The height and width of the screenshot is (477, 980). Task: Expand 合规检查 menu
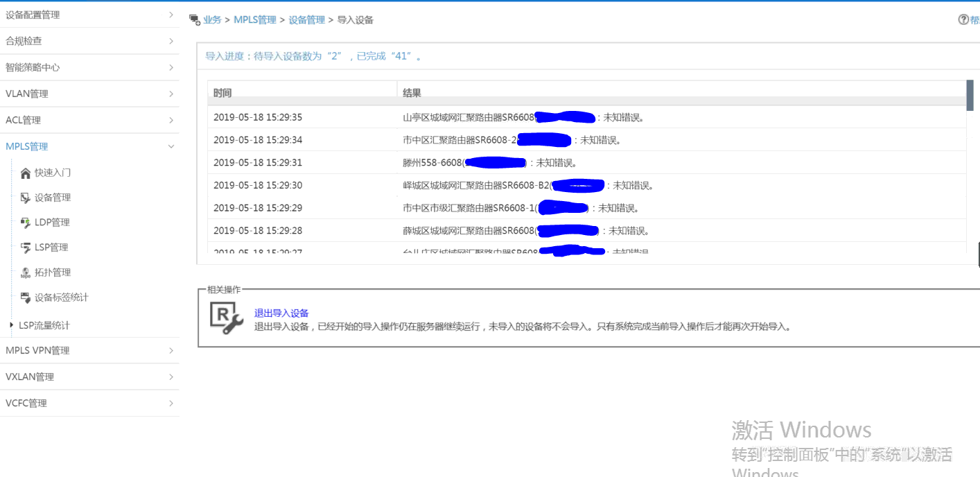89,41
